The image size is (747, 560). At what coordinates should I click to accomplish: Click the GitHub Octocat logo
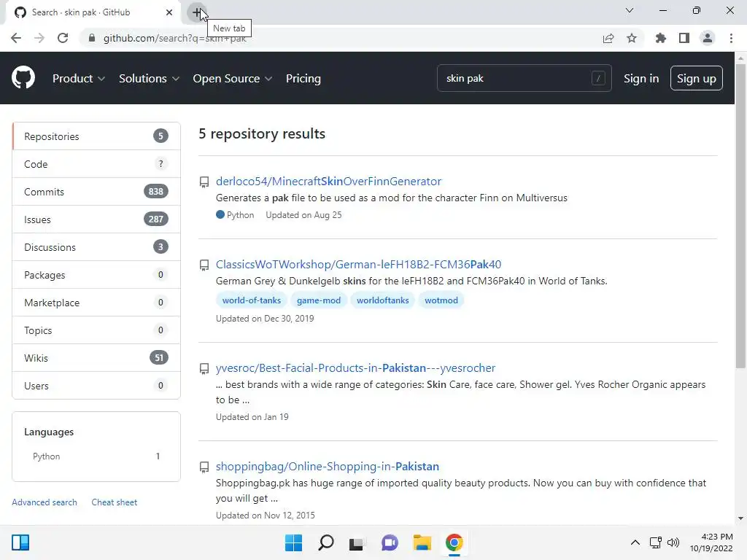click(23, 77)
